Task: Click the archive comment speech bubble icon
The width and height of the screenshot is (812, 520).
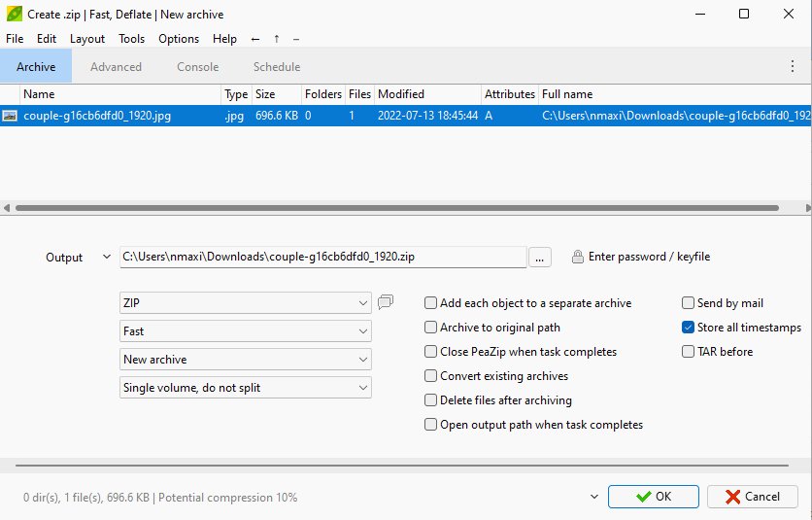Action: (386, 302)
